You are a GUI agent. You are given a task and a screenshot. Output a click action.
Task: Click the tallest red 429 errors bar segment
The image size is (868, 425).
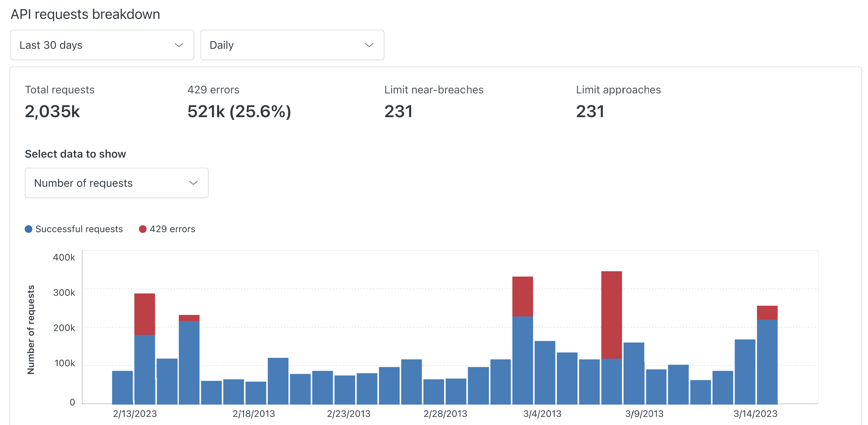pos(612,315)
